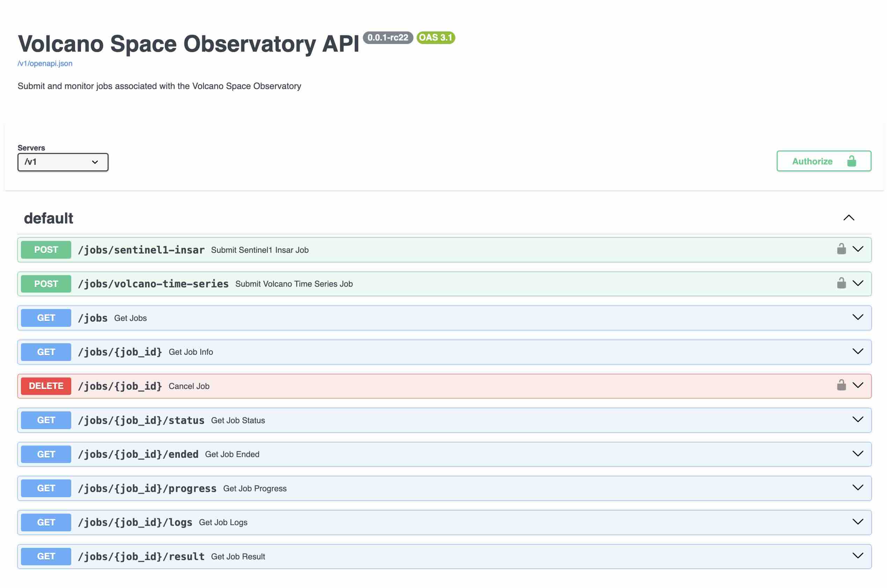Open the Servers /v1 dropdown

63,162
